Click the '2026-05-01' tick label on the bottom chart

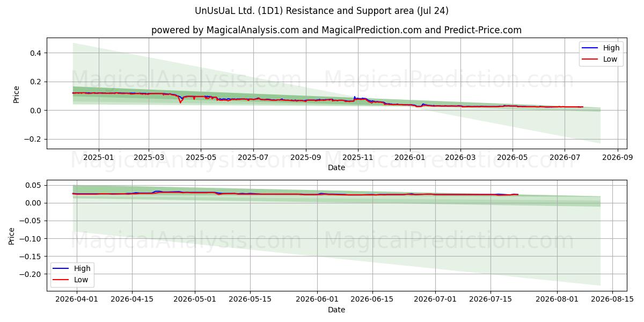[x=195, y=299]
